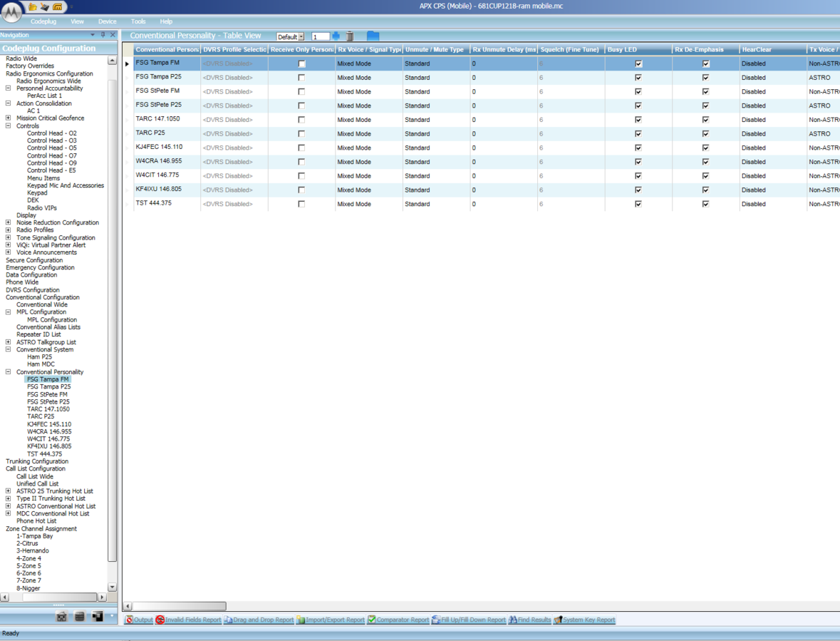Click the radio icon in navigation footer
Viewport: 840px width, 641px height.
click(x=62, y=616)
